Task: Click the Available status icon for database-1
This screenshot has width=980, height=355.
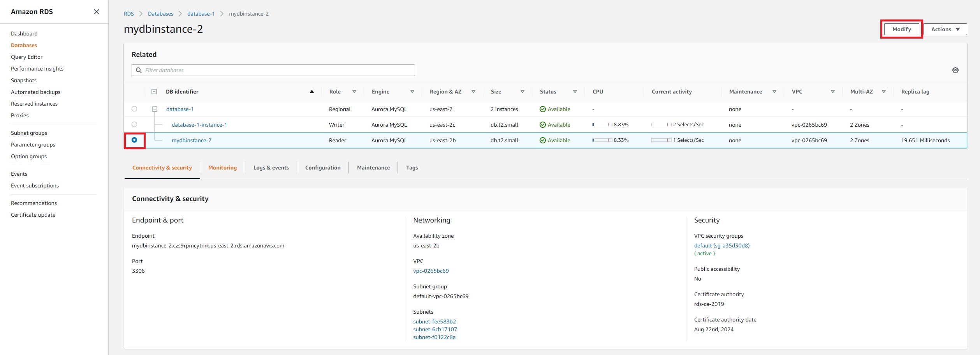Action: tap(542, 109)
